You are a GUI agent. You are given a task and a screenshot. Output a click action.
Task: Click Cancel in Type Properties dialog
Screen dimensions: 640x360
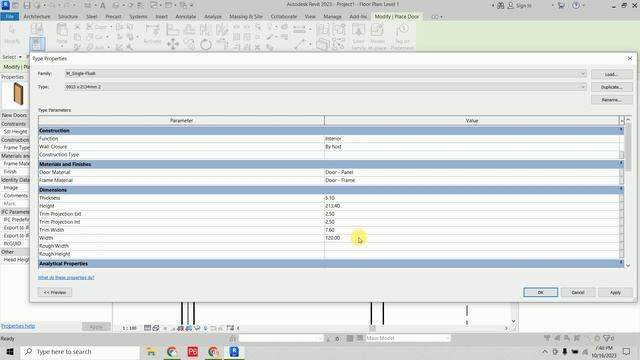point(578,292)
